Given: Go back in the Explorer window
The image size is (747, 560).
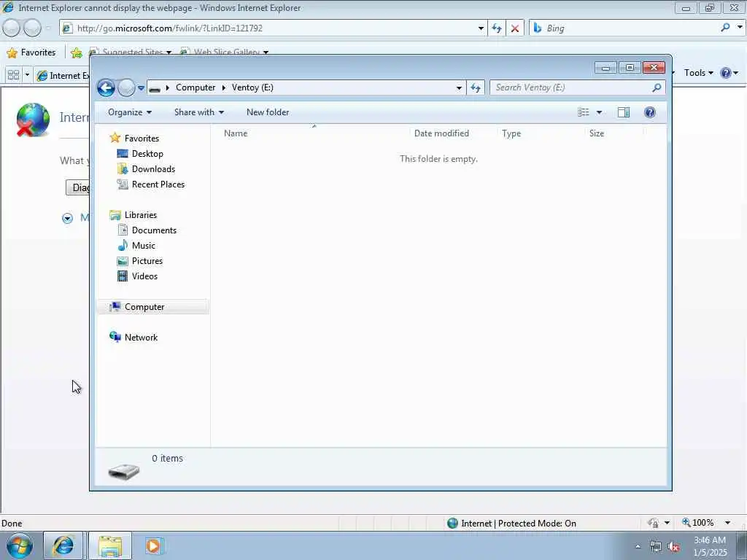Looking at the screenshot, I should tap(106, 87).
